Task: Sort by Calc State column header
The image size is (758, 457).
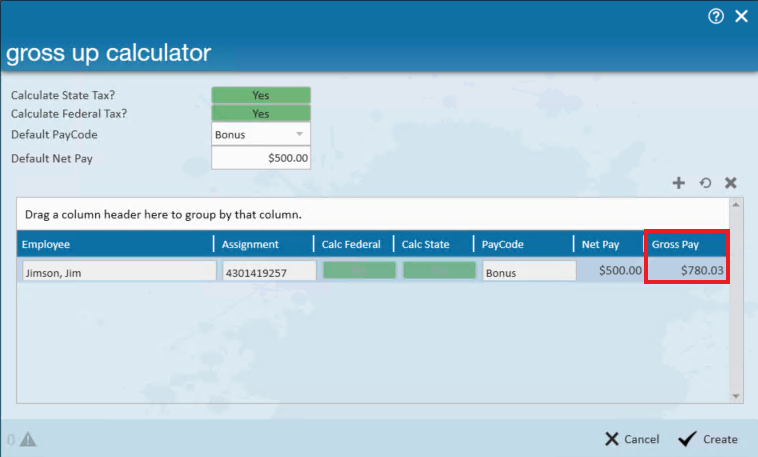Action: 434,244
